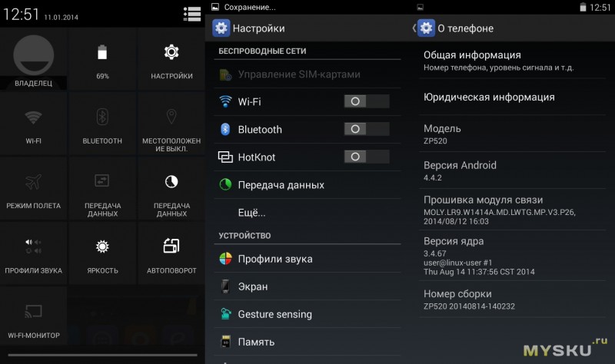Tap the Владелец owner avatar tile
Image resolution: width=615 pixels, height=364 pixels.
pyautogui.click(x=33, y=59)
